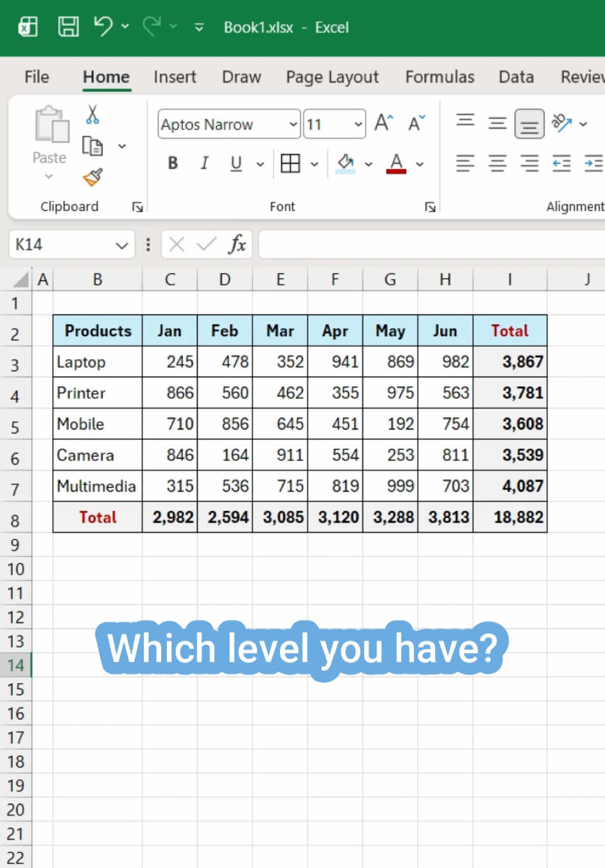The height and width of the screenshot is (868, 605).
Task: Click Decrease Indent icon
Action: [x=562, y=163]
